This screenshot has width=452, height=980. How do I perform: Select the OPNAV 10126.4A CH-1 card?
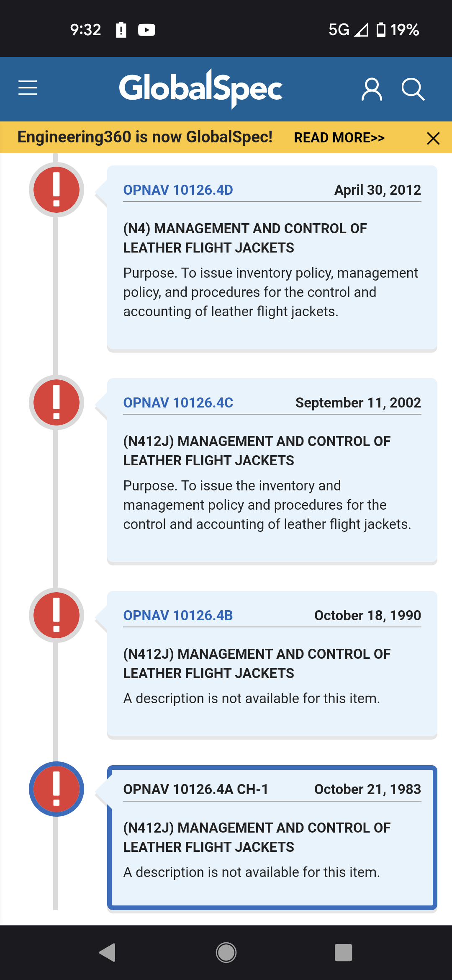click(x=272, y=838)
